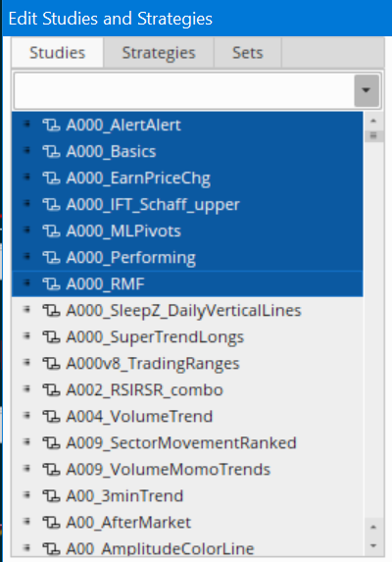Screen dimensions: 392x562
Task: Click into the study search field
Action: pos(183,90)
